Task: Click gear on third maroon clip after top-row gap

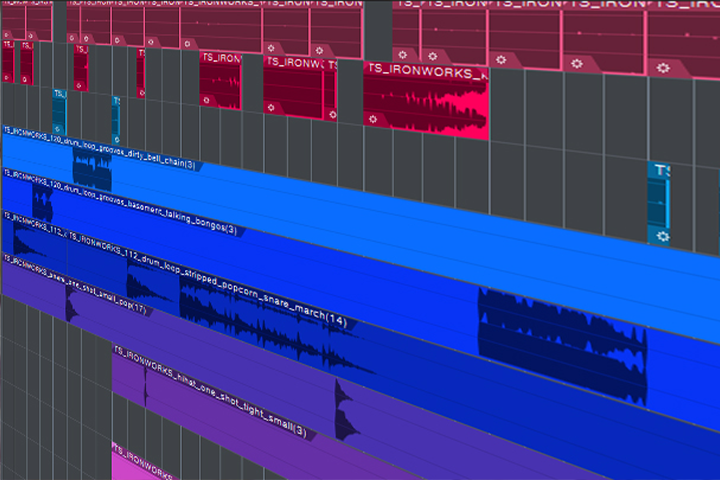Action: pos(501,60)
